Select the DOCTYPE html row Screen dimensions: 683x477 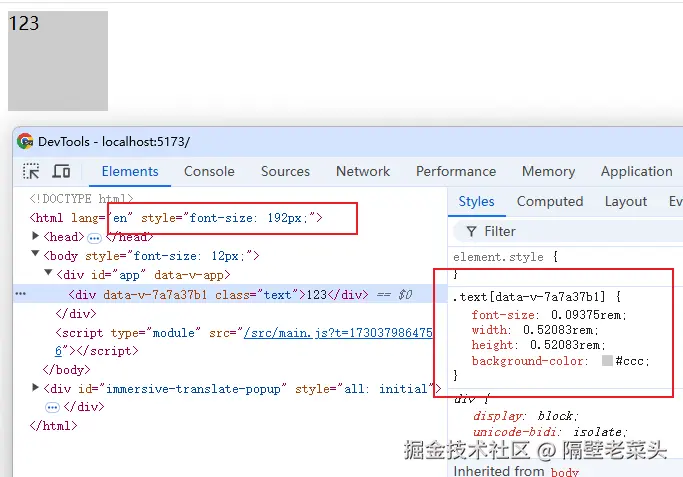(81, 199)
